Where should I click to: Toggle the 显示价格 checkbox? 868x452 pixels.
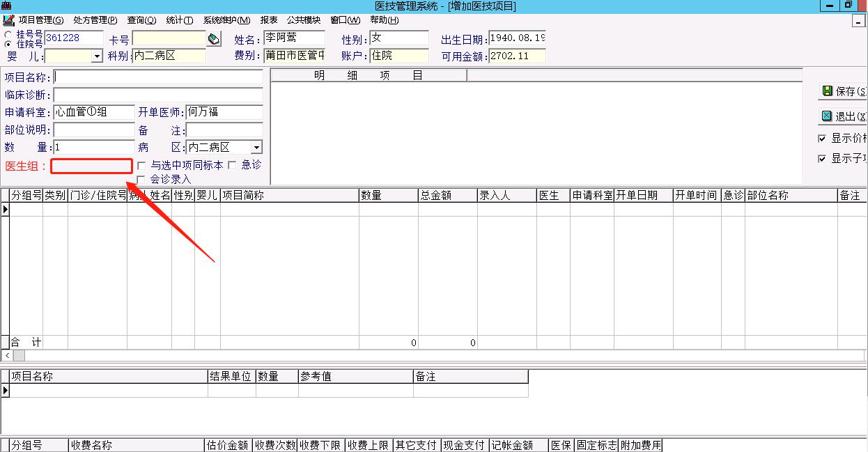pos(822,139)
